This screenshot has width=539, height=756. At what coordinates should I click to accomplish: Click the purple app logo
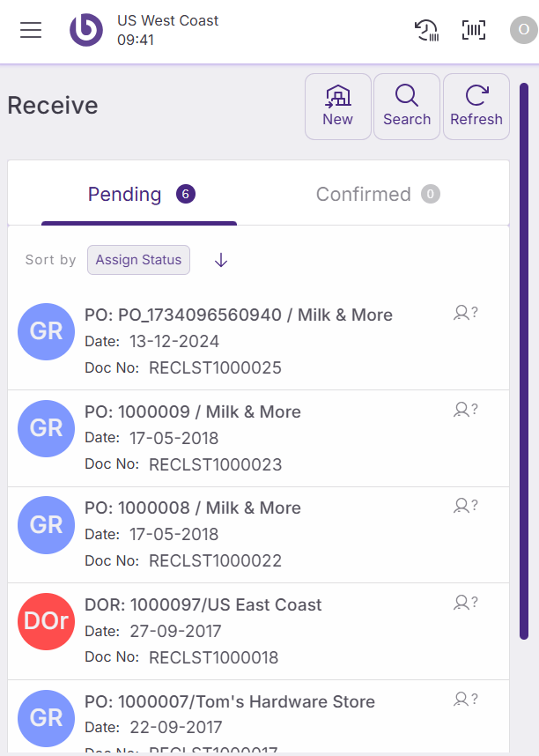click(x=86, y=30)
